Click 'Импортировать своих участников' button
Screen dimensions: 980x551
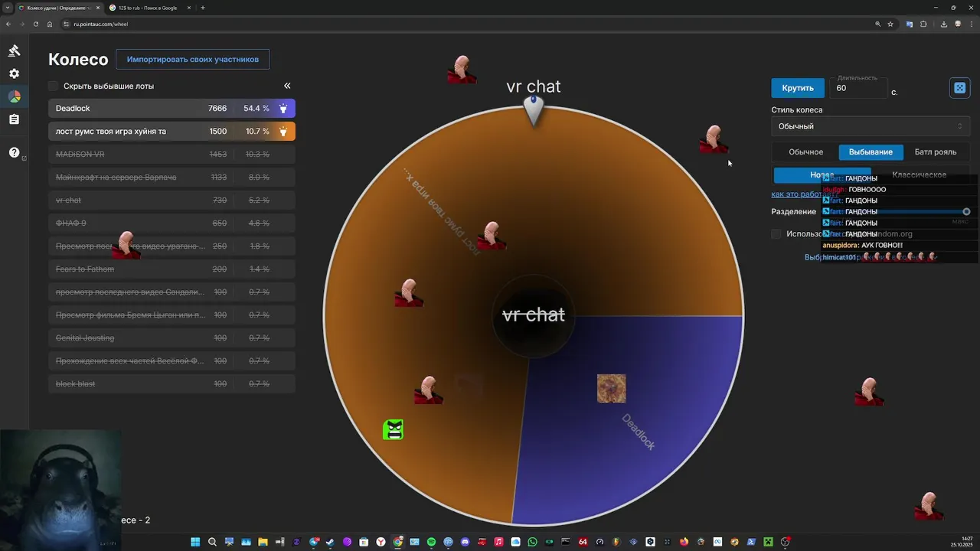click(193, 59)
